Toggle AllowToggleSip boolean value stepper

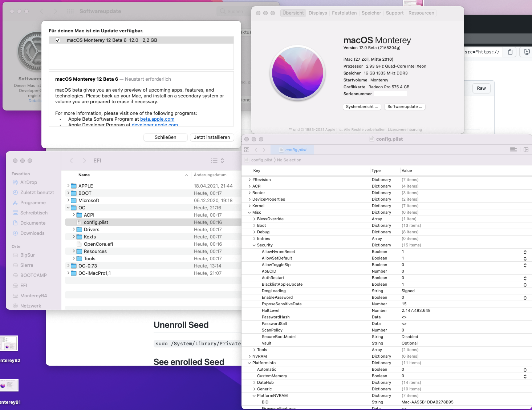[525, 265]
